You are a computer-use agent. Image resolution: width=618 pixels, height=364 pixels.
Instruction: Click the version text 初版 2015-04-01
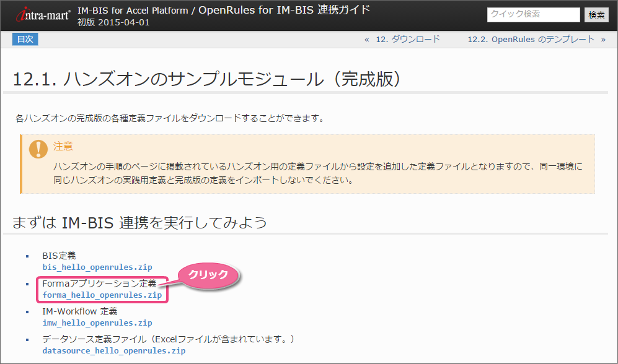click(113, 22)
